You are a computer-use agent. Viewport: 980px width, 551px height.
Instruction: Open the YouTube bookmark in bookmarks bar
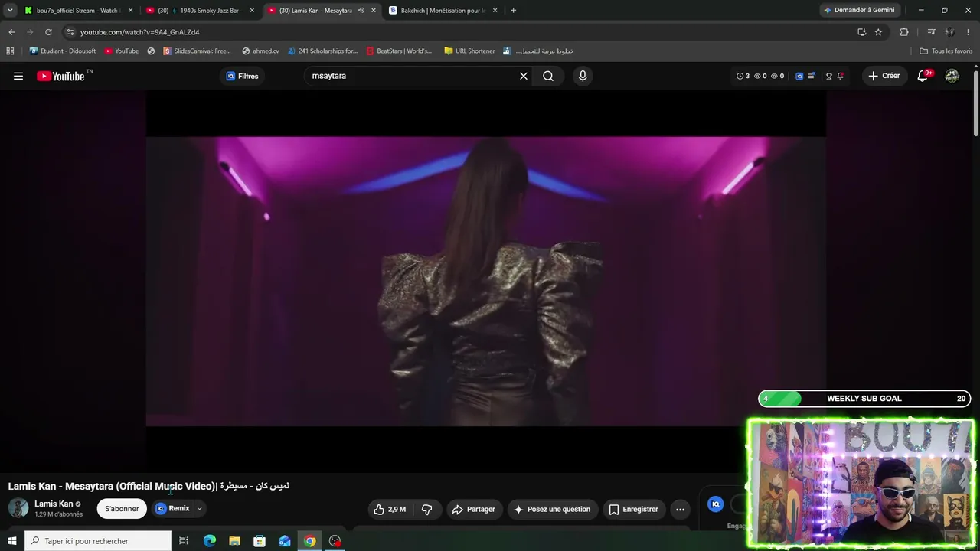[122, 51]
